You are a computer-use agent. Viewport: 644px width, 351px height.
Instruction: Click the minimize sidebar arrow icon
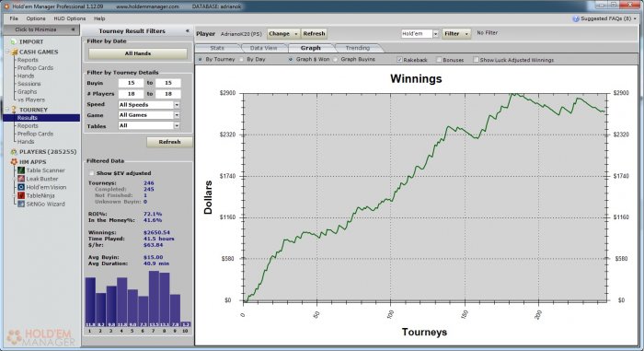tap(73, 29)
